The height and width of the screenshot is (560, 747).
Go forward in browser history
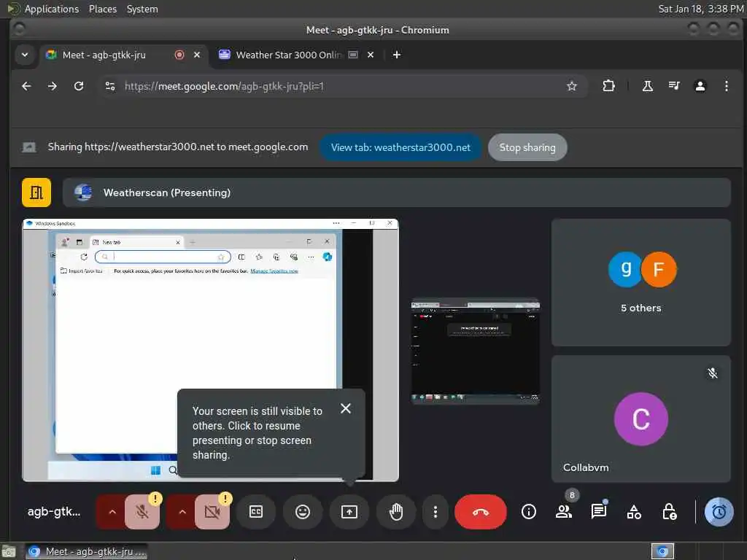point(53,86)
